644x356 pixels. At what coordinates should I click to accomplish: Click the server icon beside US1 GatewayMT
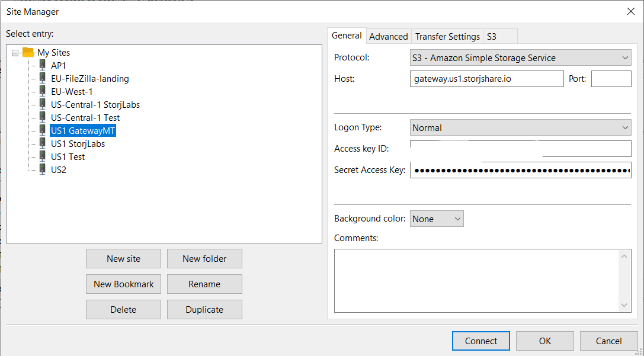point(42,130)
